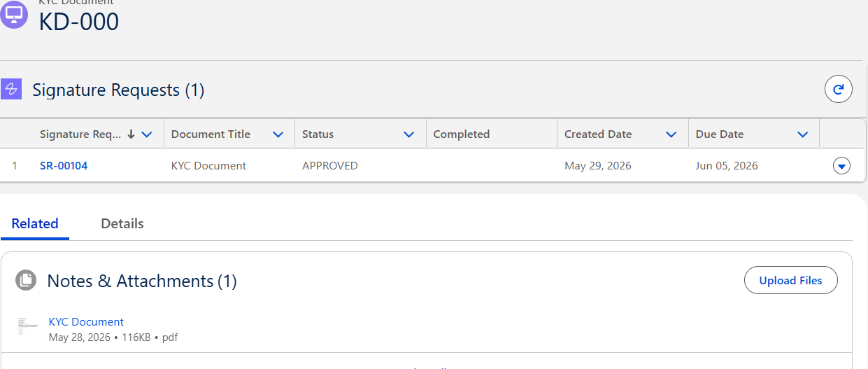Open the KYC Document attachment link
Viewport: 868px width, 369px height.
click(x=86, y=321)
